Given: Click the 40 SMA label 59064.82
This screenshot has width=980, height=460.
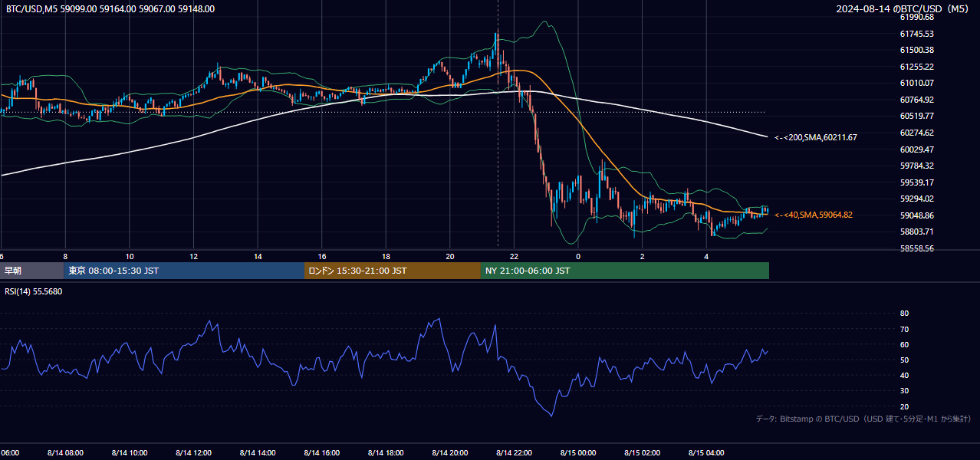Looking at the screenshot, I should 814,215.
